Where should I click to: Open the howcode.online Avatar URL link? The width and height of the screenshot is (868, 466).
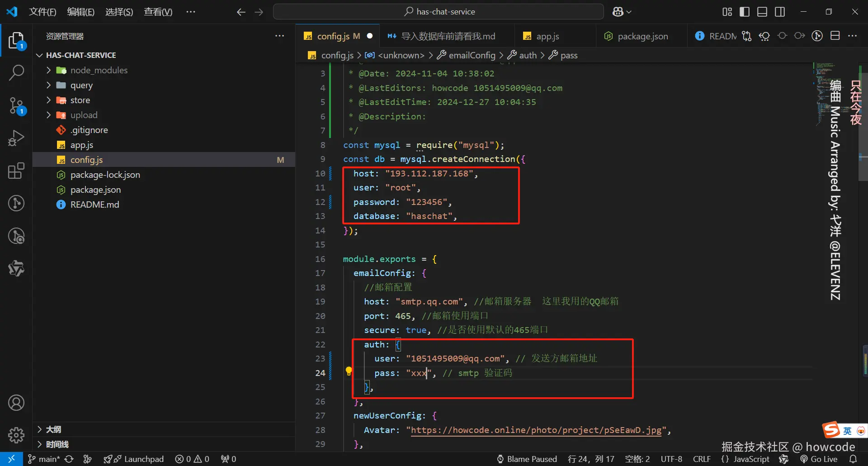pos(536,430)
